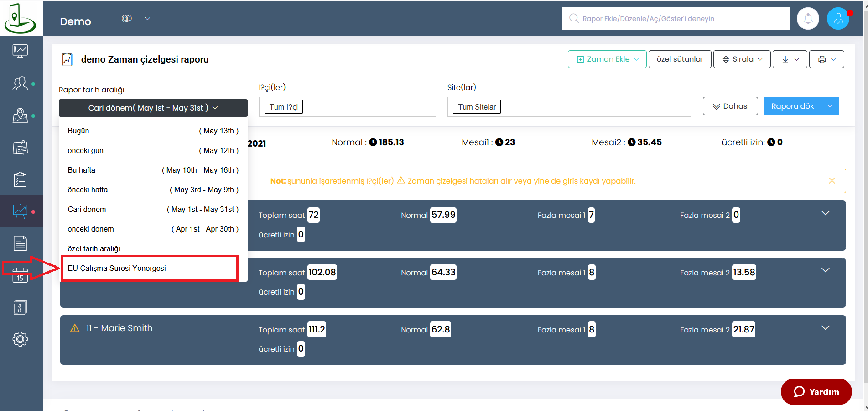
Task: Click the Raporu dök button
Action: (792, 106)
